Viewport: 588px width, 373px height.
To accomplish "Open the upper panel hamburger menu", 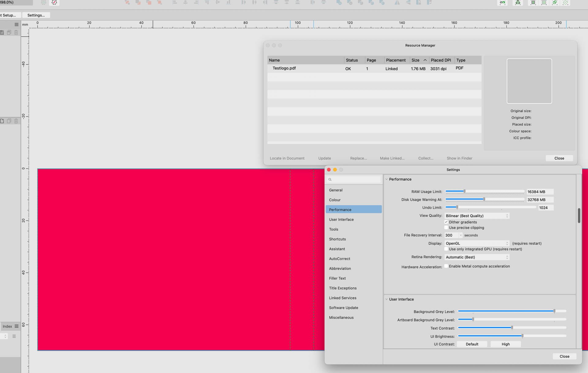I will tap(17, 24).
